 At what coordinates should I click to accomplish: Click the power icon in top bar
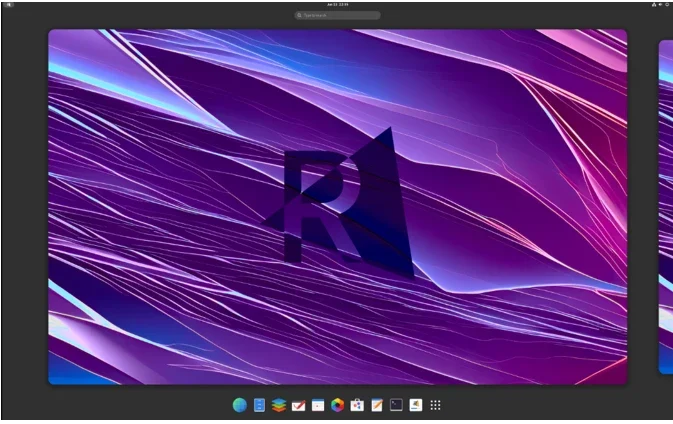point(666,4)
